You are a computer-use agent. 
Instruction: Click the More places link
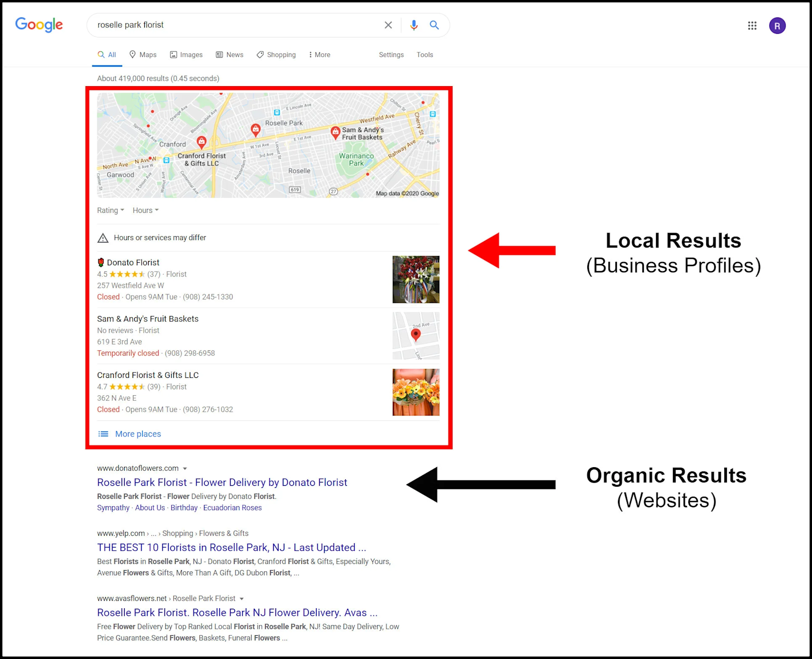(137, 434)
